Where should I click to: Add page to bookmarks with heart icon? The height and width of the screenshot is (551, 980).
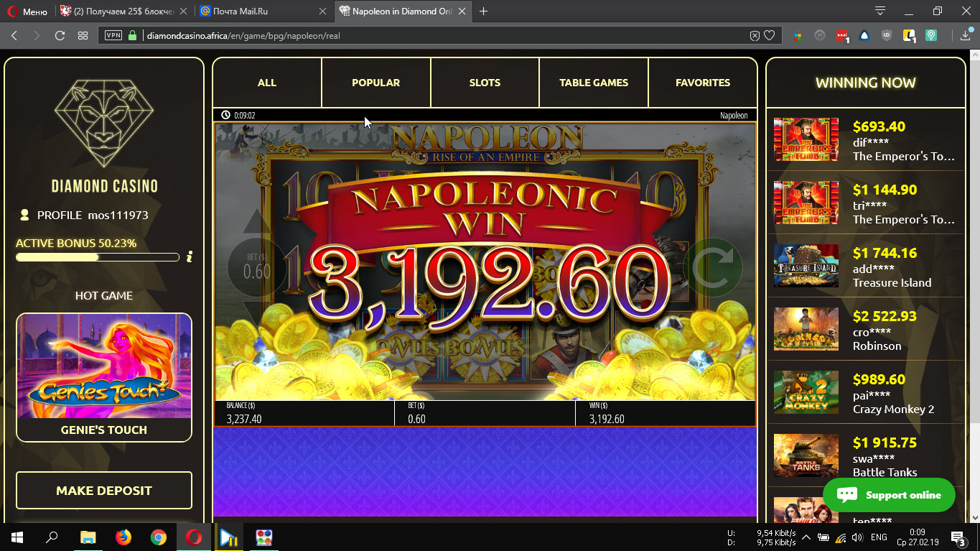tap(770, 35)
